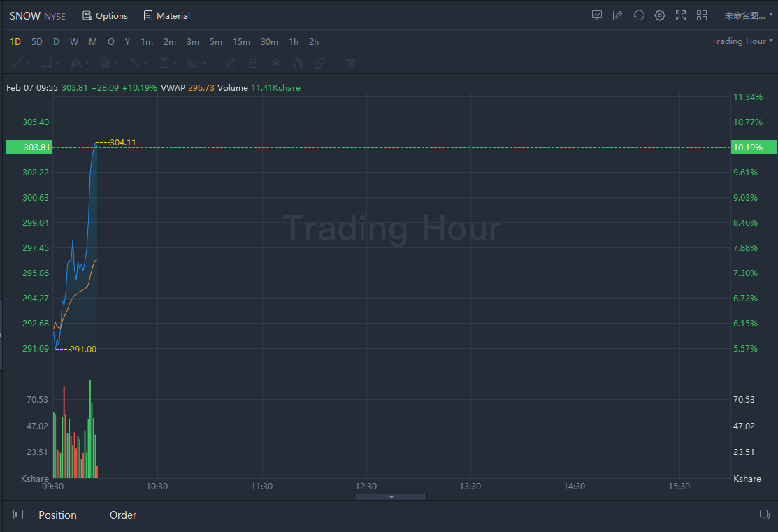Expand the wave pattern tool dropdown arrow

[87, 63]
